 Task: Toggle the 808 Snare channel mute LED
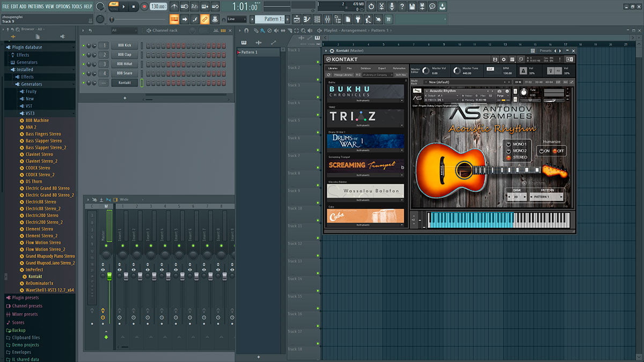(84, 73)
